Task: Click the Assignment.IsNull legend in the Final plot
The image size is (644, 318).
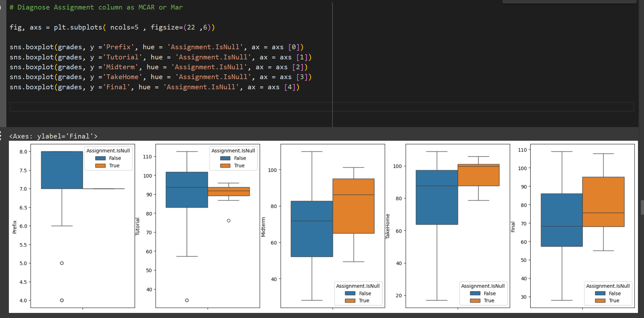Action: 608,286
